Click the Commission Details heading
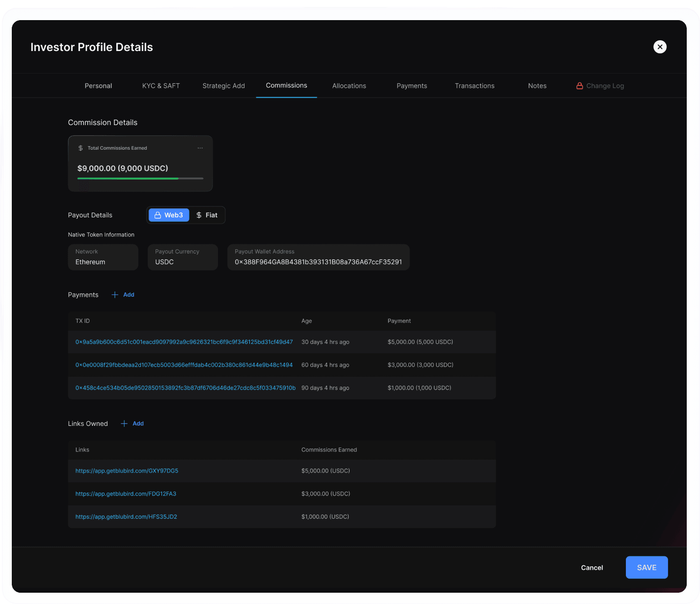Viewport: 700px width, 604px height. click(103, 123)
